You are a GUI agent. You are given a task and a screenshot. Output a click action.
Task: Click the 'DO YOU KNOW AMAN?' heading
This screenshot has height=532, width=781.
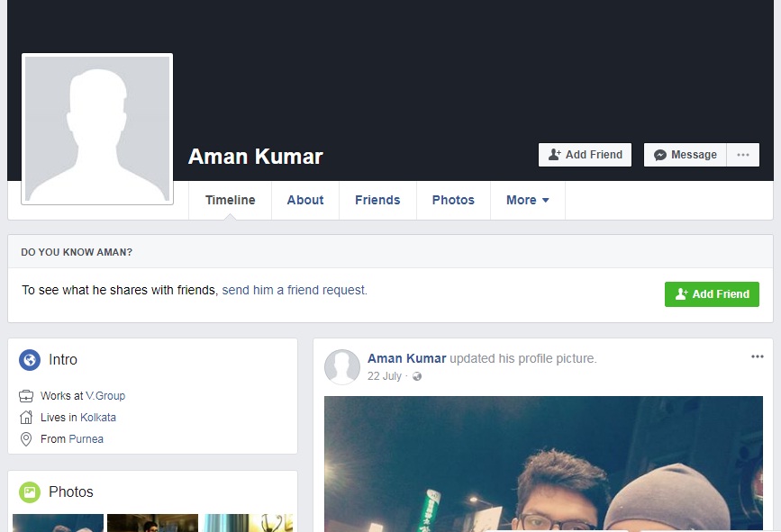[77, 252]
